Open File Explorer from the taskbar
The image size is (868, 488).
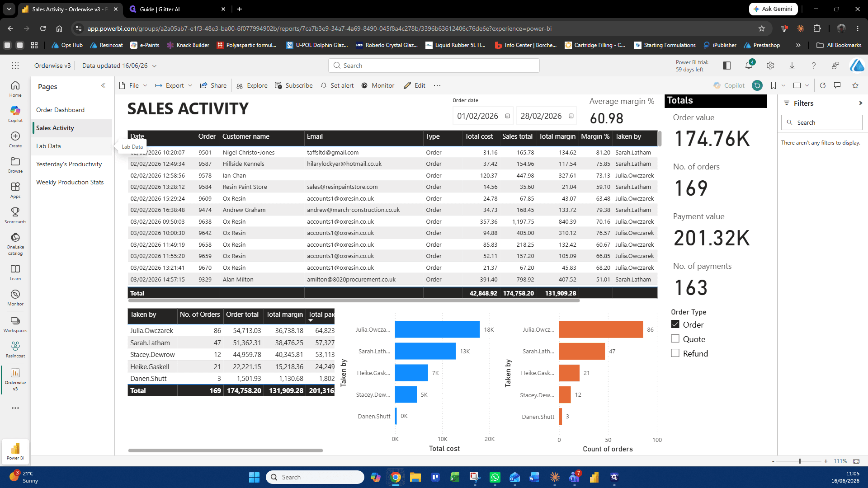pyautogui.click(x=415, y=477)
